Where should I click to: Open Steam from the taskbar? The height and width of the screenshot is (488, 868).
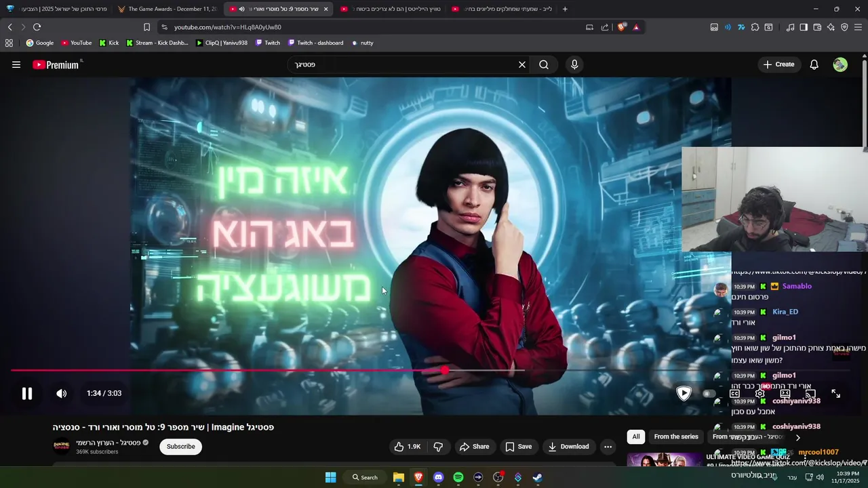point(537,477)
